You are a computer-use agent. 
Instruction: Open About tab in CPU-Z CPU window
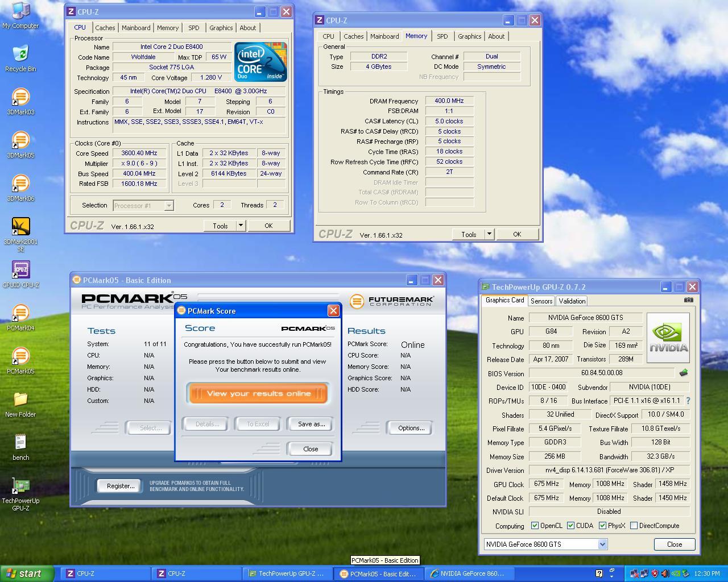[247, 28]
